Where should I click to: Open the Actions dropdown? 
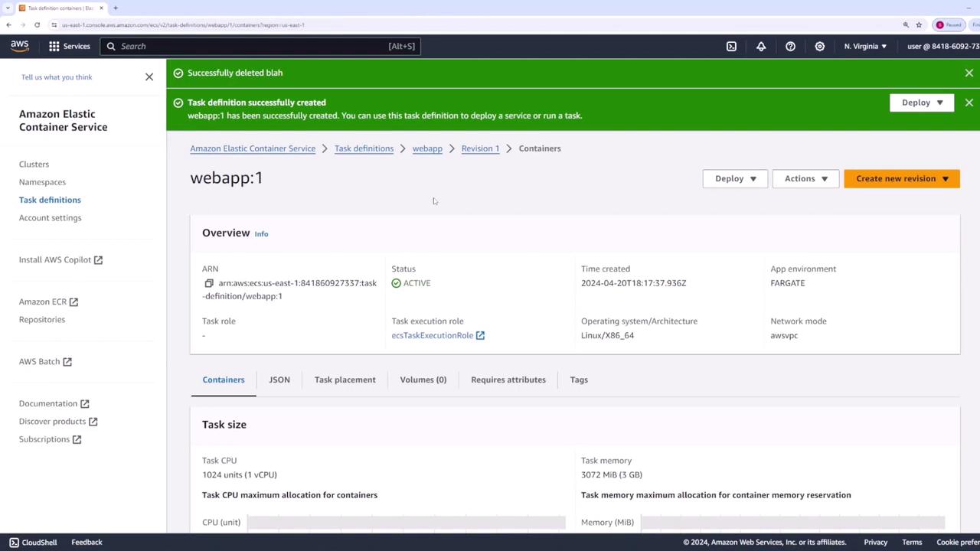click(805, 178)
